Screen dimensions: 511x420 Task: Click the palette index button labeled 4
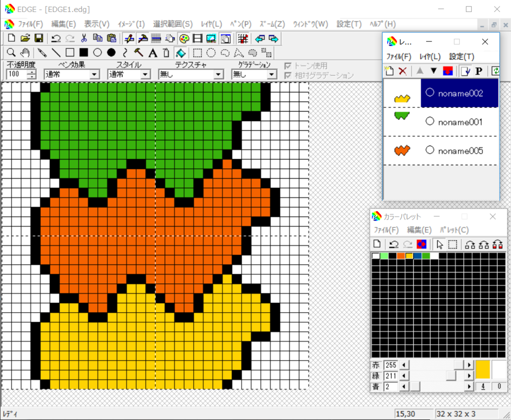tap(483, 387)
